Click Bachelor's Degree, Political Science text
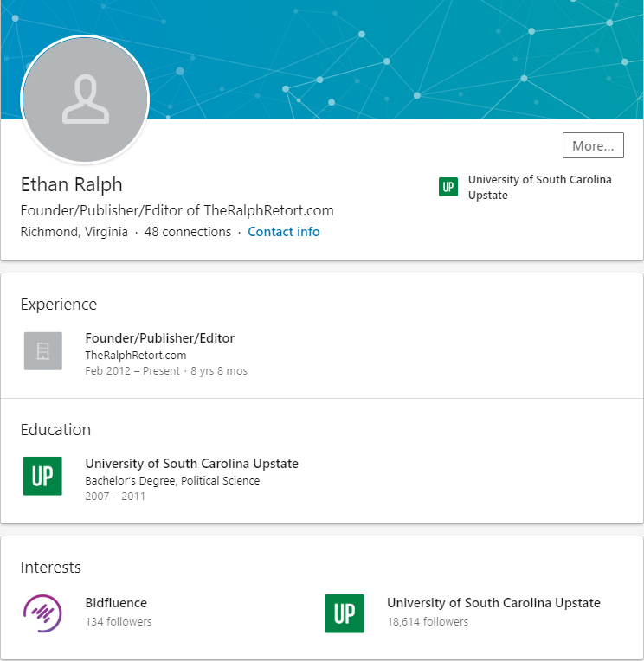The image size is (644, 661). tap(172, 480)
